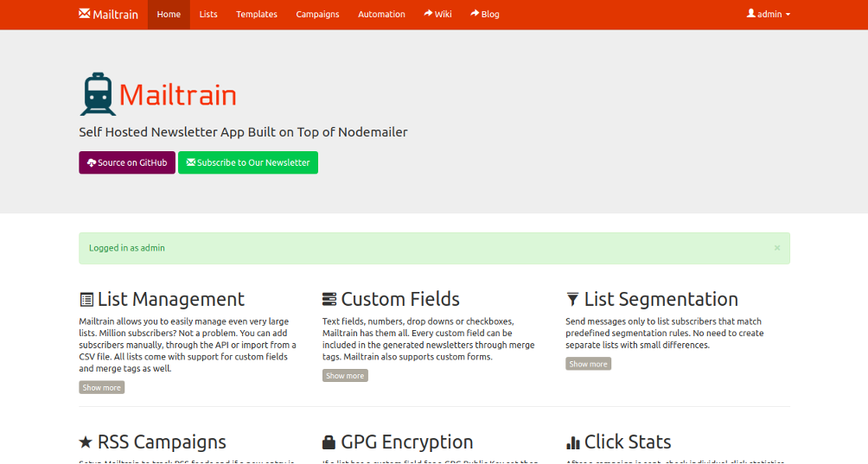This screenshot has width=868, height=464.
Task: Visit the Blog link in navbar
Action: [x=485, y=15]
